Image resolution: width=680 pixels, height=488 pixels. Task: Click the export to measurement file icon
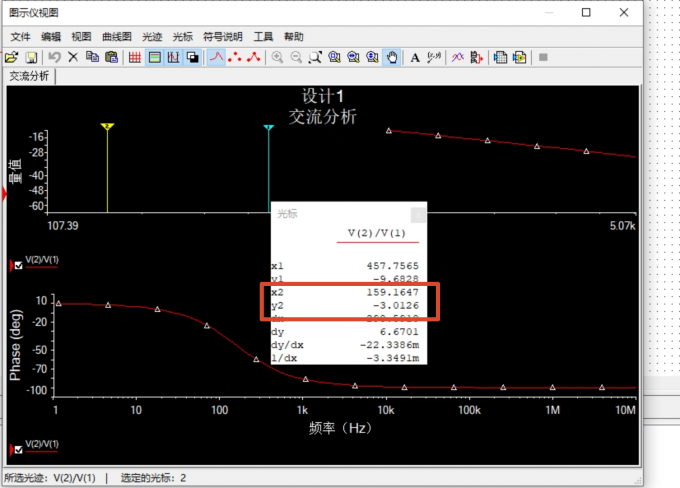519,57
